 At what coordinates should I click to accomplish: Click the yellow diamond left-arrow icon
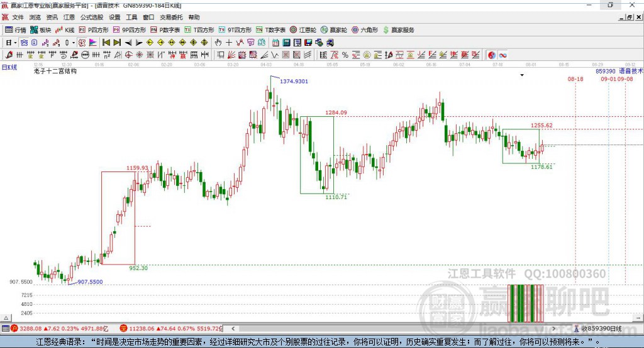[150, 43]
